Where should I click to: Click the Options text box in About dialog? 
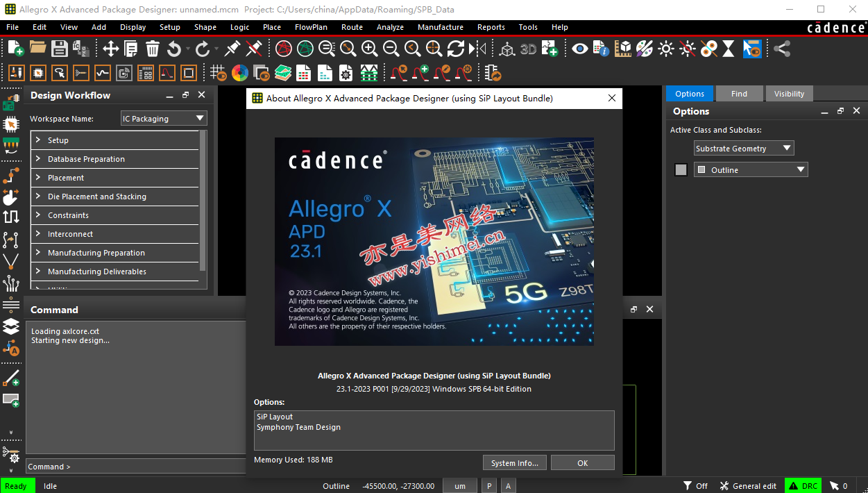click(x=434, y=431)
